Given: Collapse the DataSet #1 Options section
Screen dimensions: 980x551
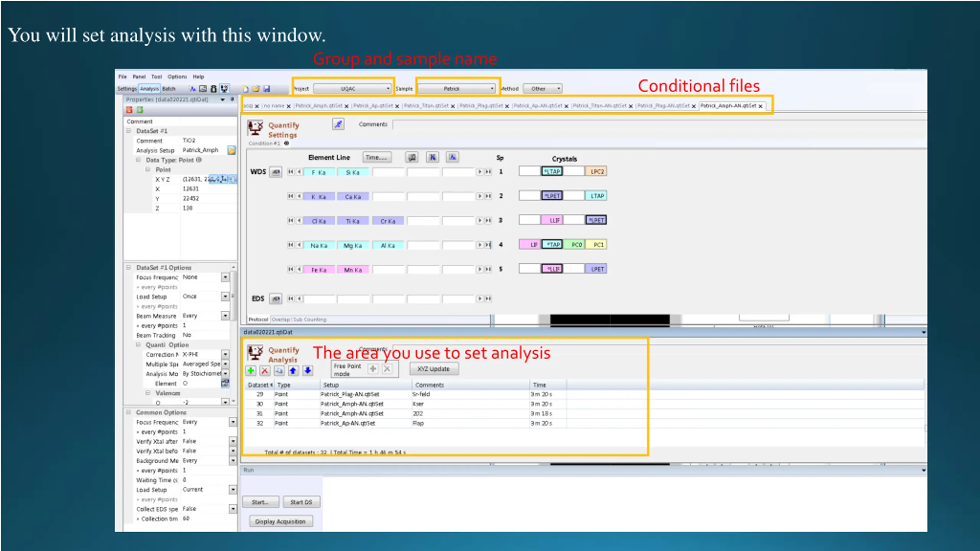Looking at the screenshot, I should click(129, 267).
